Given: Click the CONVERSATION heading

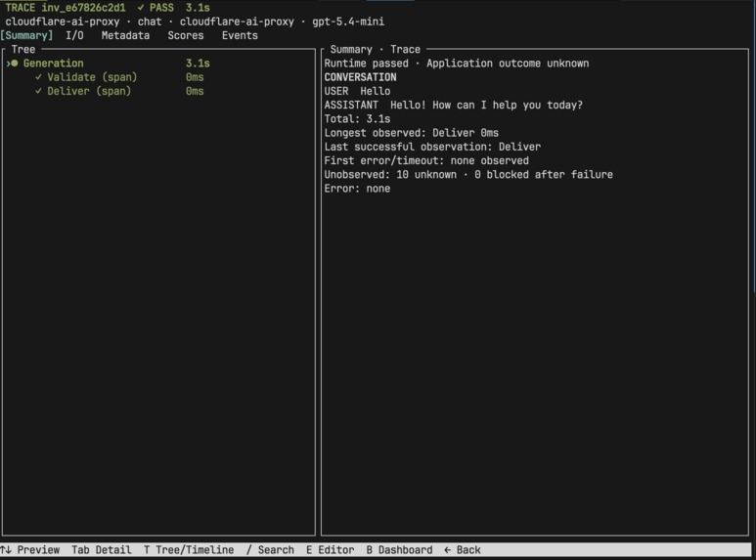Looking at the screenshot, I should click(360, 77).
